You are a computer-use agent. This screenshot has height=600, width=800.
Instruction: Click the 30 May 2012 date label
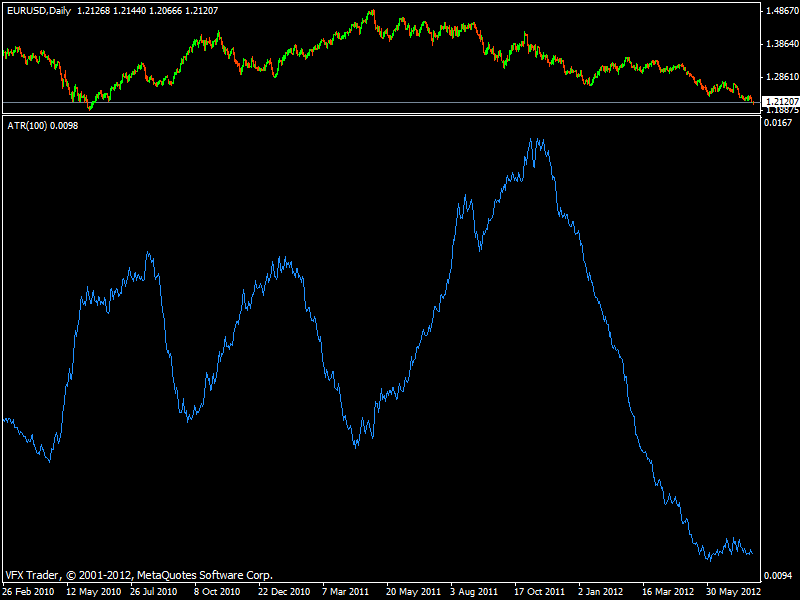[733, 592]
